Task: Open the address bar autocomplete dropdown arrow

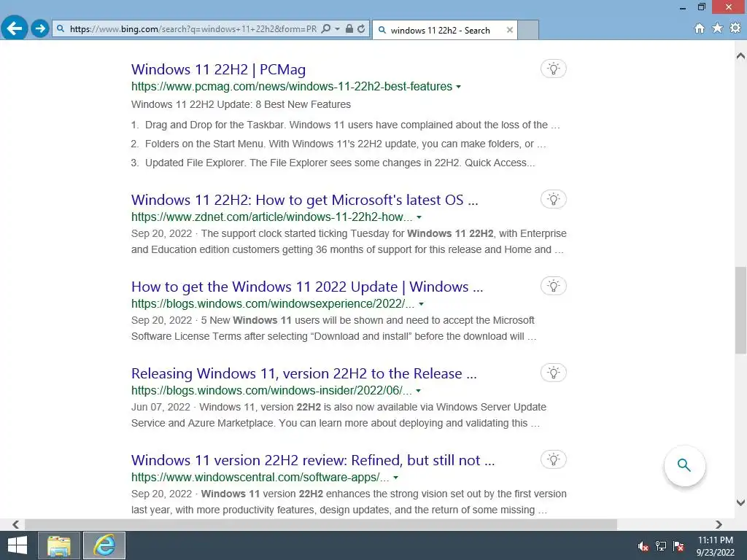Action: point(337,29)
